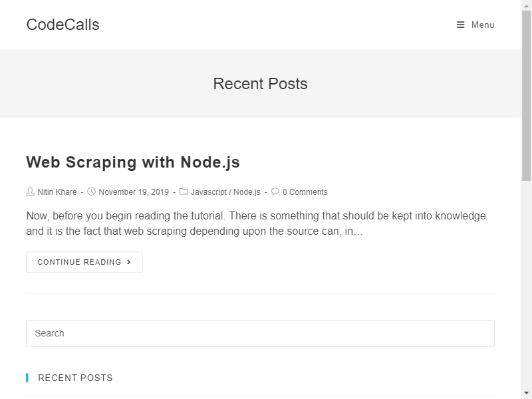Click the scrollbar down arrow

click(526, 394)
